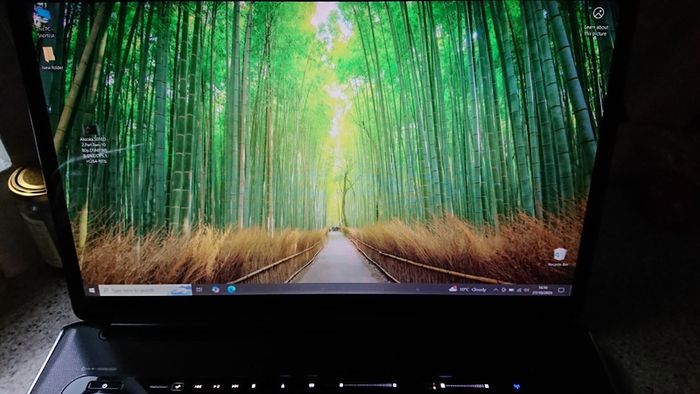Open the battery status icon
Image resolution: width=700 pixels, height=394 pixels.
(x=511, y=290)
